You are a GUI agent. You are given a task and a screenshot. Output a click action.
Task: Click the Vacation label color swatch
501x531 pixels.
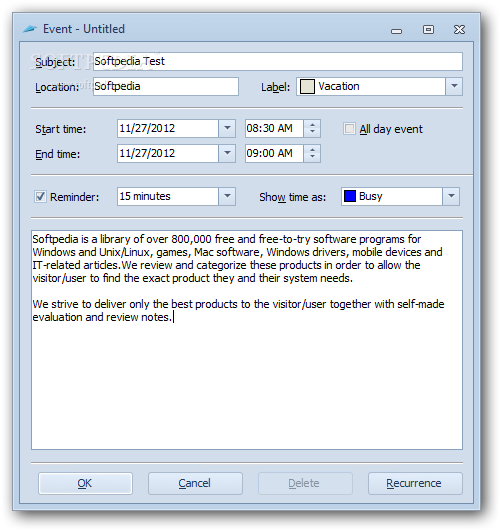(307, 86)
